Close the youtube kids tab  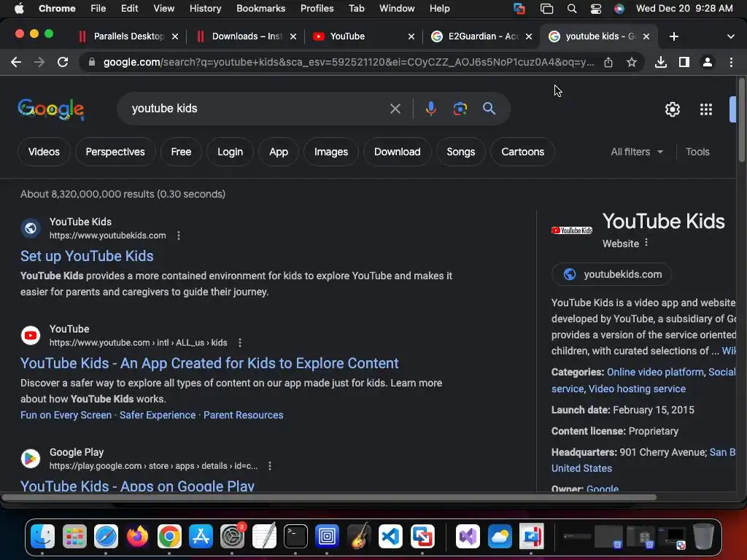646,36
